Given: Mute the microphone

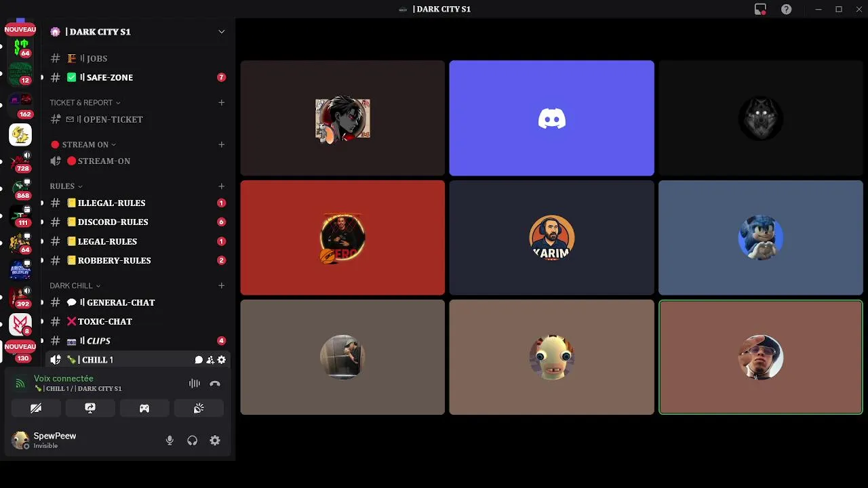Looking at the screenshot, I should tap(170, 441).
